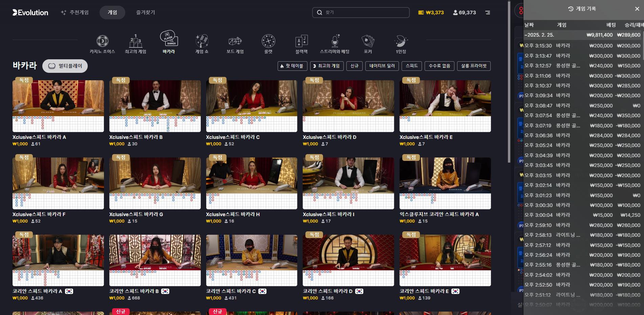Click the 살롱 프라이빗 filter button
This screenshot has width=644, height=315.
click(x=473, y=66)
